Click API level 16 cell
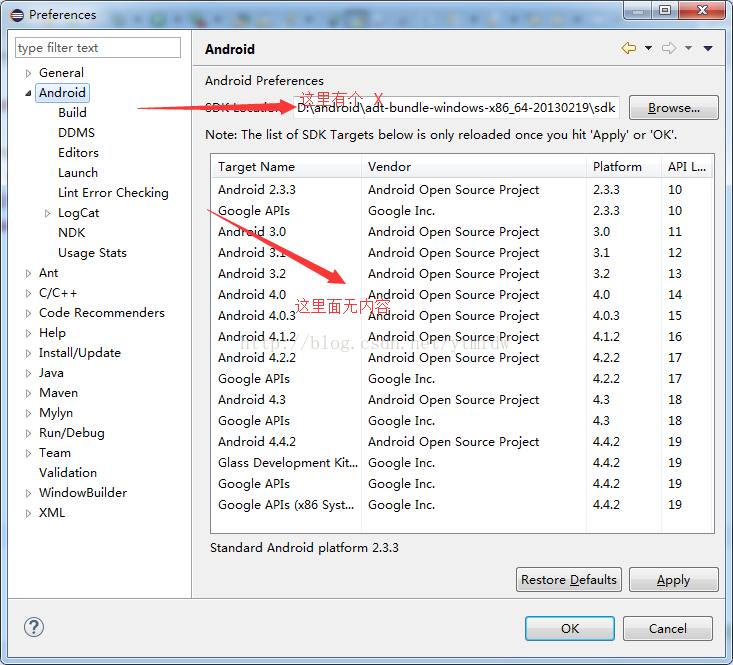 point(675,337)
